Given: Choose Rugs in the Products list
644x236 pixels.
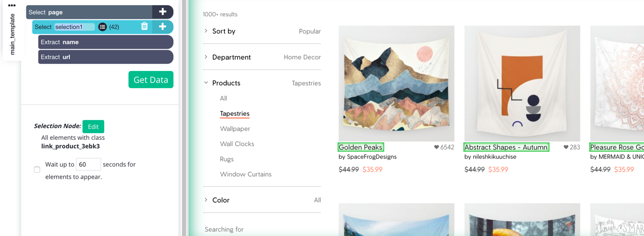Looking at the screenshot, I should (x=227, y=159).
